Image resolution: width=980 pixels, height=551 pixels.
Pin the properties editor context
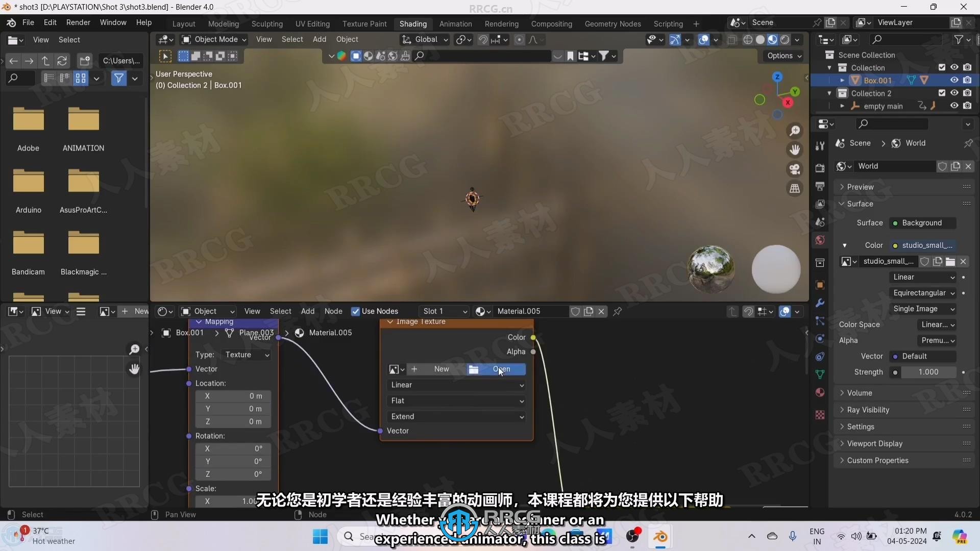(968, 143)
